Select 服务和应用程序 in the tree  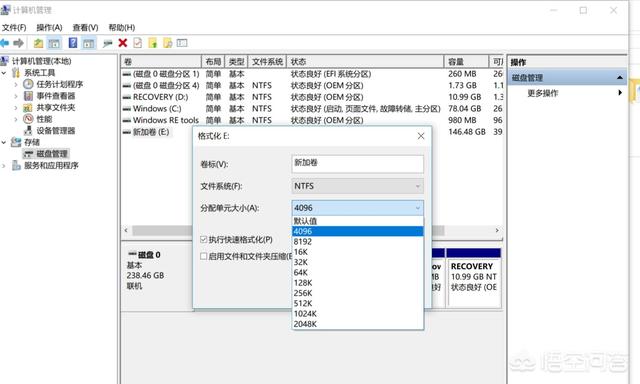point(51,165)
